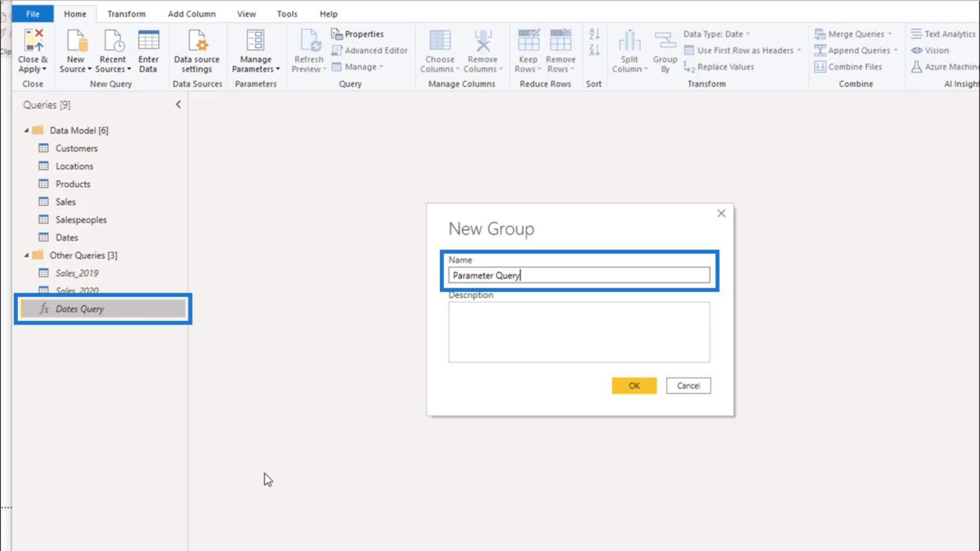Collapse the Other Queries group
The width and height of the screenshot is (980, 551).
(x=26, y=255)
